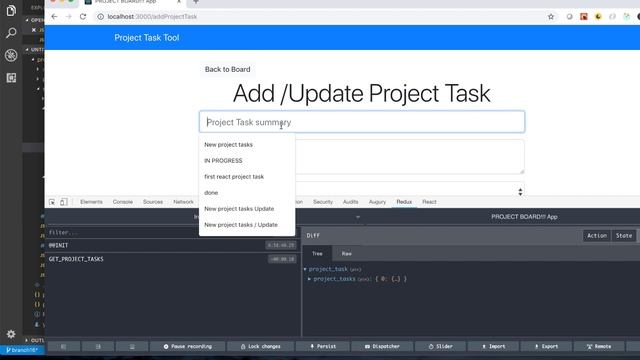The height and width of the screenshot is (360, 640).
Task: View site info for localhost
Action: (100, 17)
